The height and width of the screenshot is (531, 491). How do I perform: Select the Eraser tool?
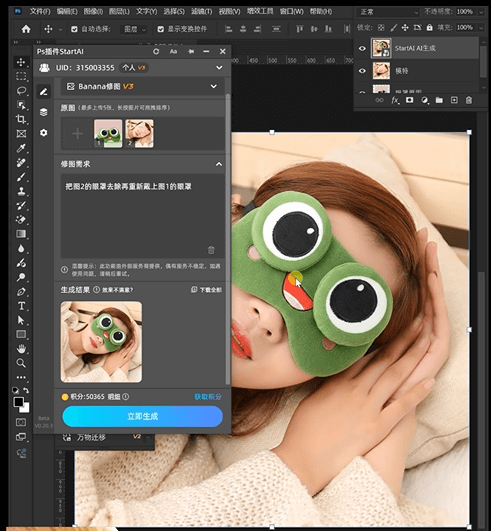[x=21, y=219]
